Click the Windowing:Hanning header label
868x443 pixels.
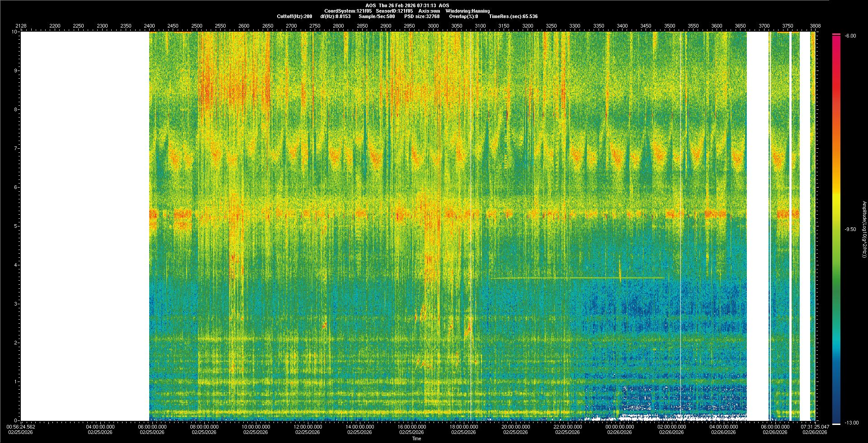click(x=467, y=11)
